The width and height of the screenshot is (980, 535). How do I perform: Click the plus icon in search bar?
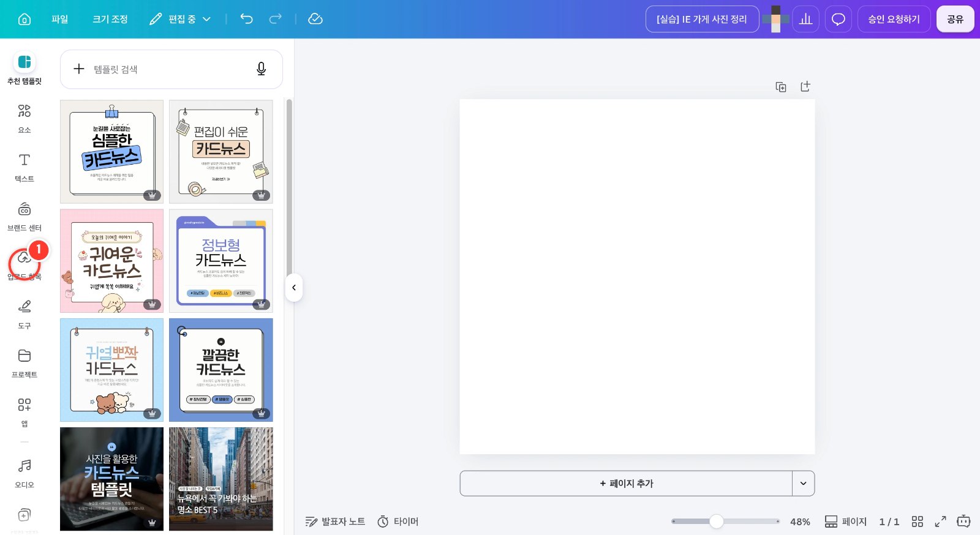(x=79, y=69)
